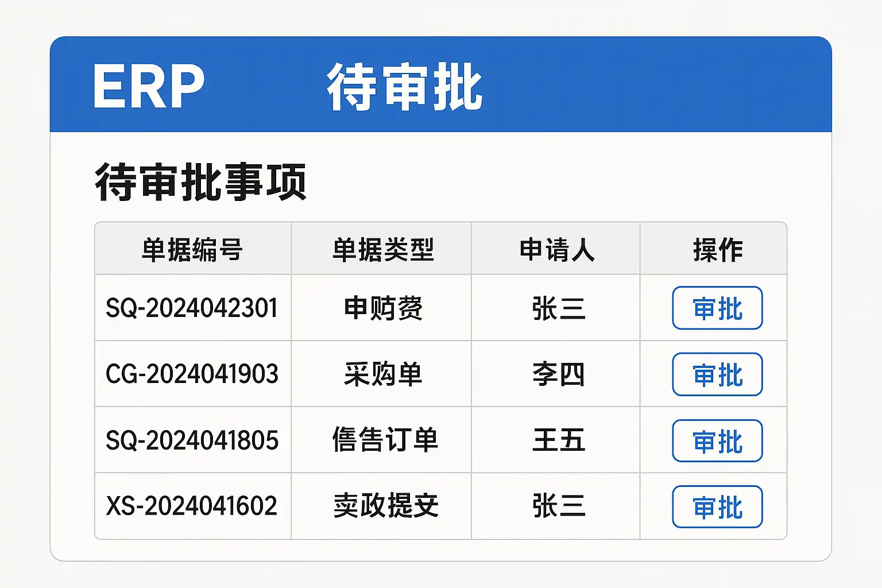Select document number CG-2024041903
The image size is (882, 588).
tap(192, 374)
